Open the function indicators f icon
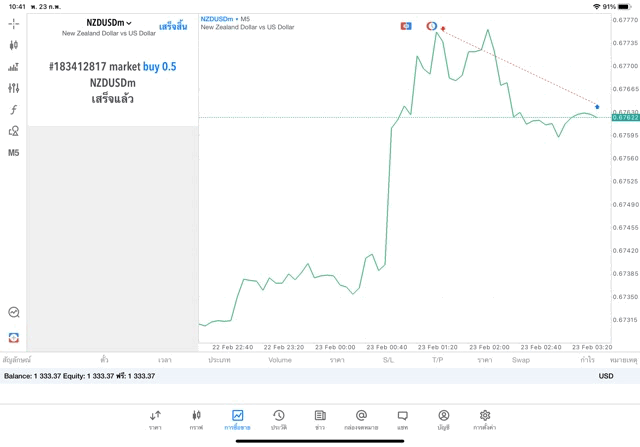 [13, 109]
